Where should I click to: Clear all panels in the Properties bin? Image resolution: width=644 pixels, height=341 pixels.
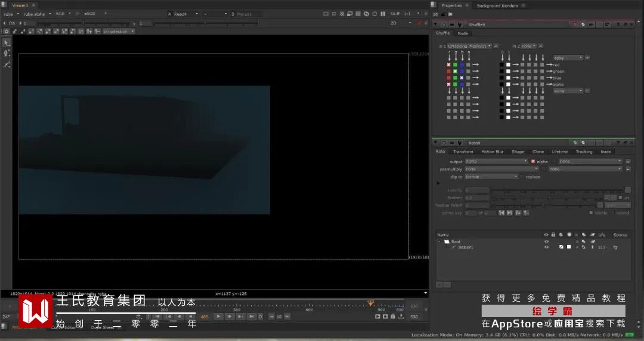450,14
